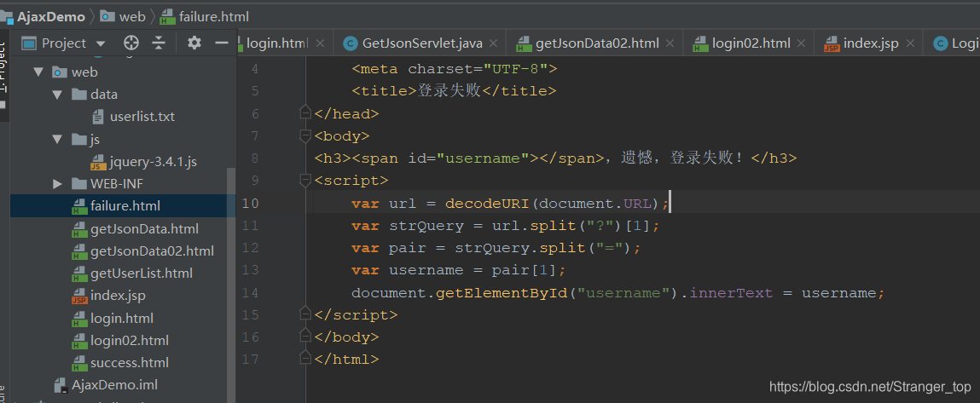Click AjaxDemo in the breadcrumb bar

tap(50, 17)
